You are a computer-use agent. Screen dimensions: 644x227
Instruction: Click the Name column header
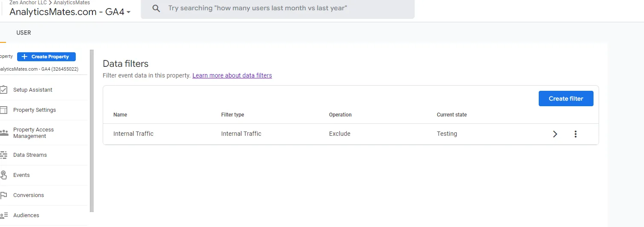(x=120, y=115)
